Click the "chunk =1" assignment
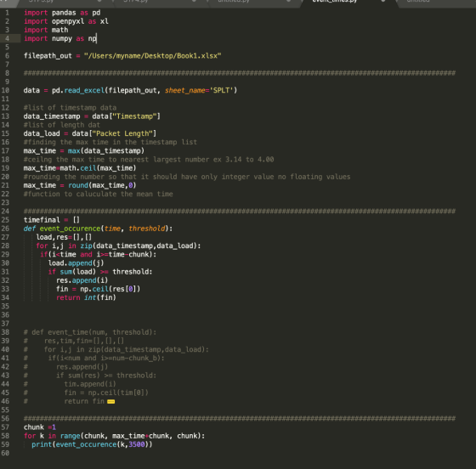Image resolution: width=476 pixels, height=469 pixels. (x=40, y=427)
